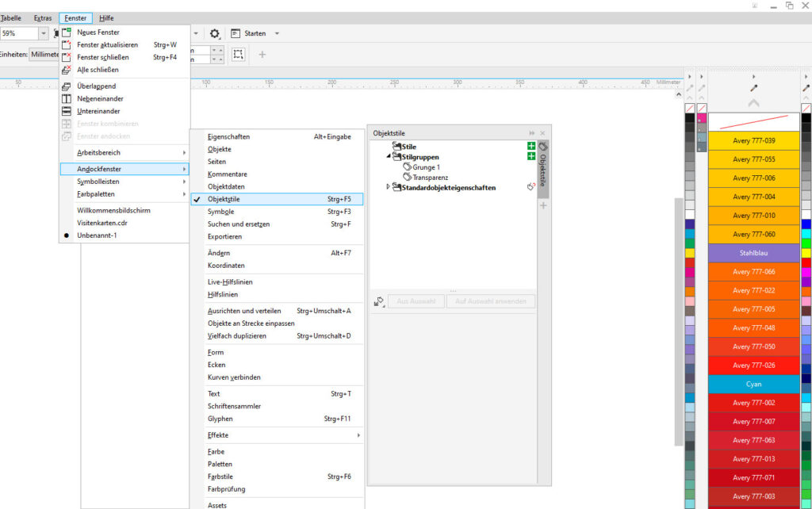
Task: Choose Vielfach duplizieren
Action: click(277, 335)
